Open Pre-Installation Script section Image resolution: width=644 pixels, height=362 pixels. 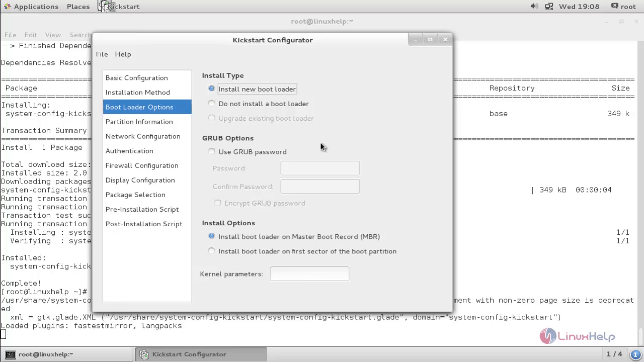click(147, 209)
